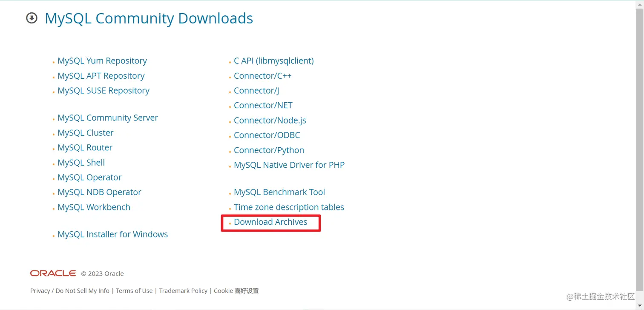The width and height of the screenshot is (644, 310).
Task: Open MySQL SUSE Repository page
Action: (x=103, y=91)
